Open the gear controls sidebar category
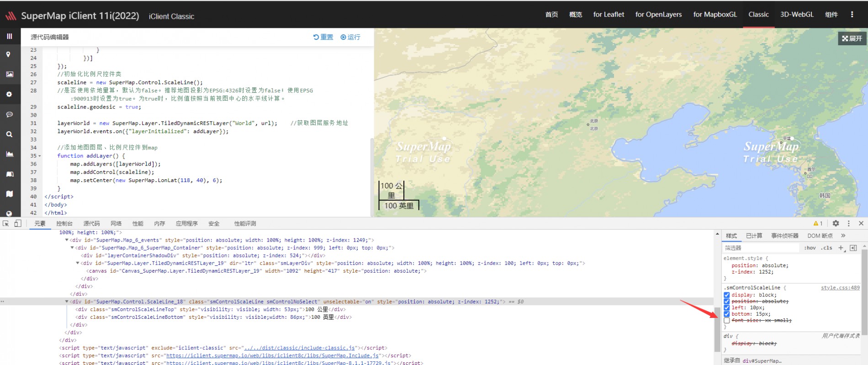The width and height of the screenshot is (868, 365). 9,94
